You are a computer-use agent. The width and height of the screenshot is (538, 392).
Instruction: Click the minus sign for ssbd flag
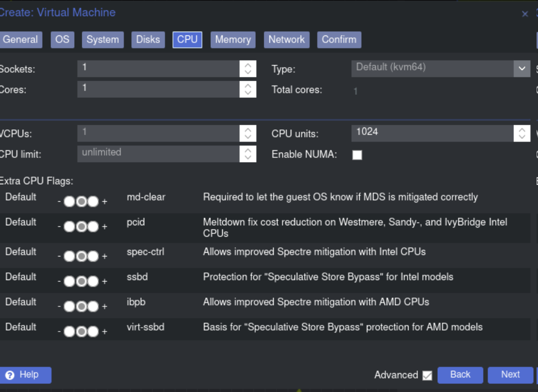pos(59,282)
